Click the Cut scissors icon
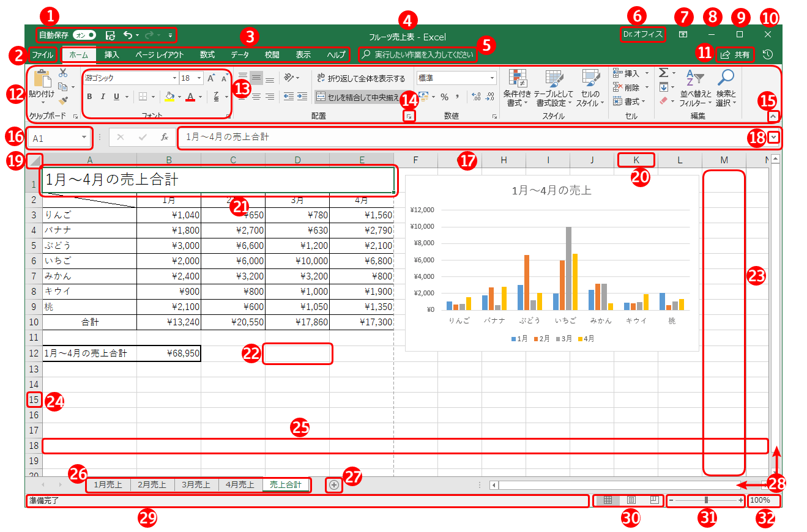The width and height of the screenshot is (807, 532). [62, 73]
